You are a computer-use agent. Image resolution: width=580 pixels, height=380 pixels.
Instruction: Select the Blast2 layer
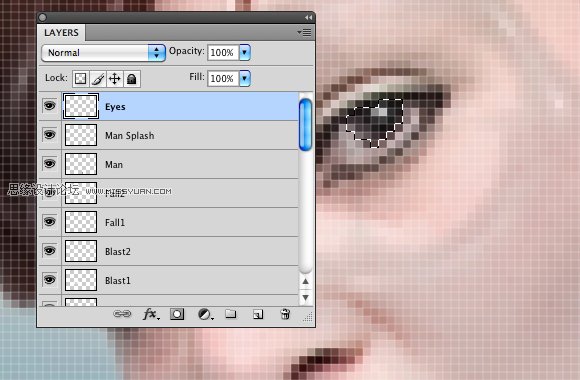coord(169,251)
